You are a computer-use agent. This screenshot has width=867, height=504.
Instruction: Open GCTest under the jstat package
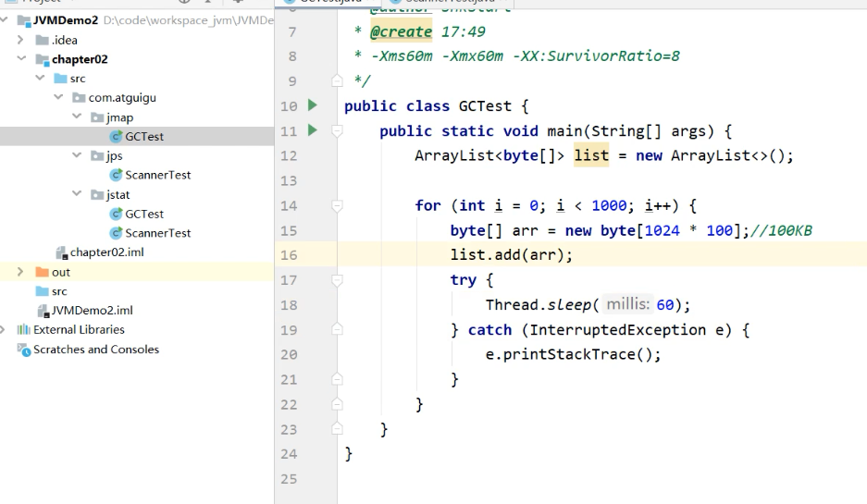click(x=144, y=214)
